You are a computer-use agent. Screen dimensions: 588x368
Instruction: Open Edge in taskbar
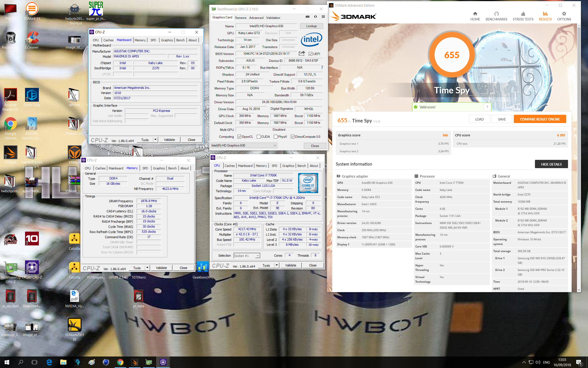pos(49,362)
